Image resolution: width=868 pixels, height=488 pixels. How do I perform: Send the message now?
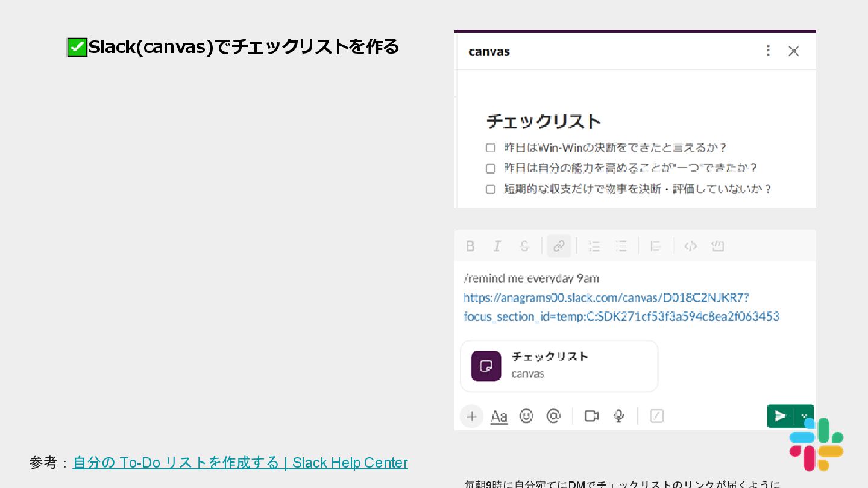781,416
